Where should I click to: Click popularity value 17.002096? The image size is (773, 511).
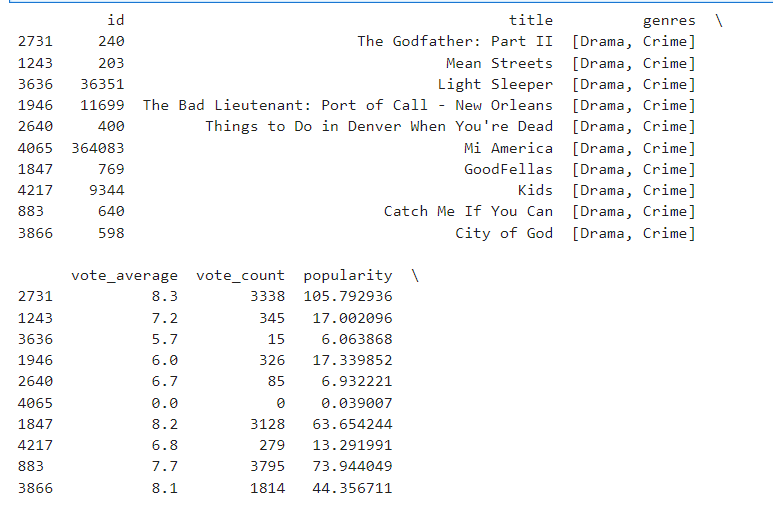click(x=352, y=318)
